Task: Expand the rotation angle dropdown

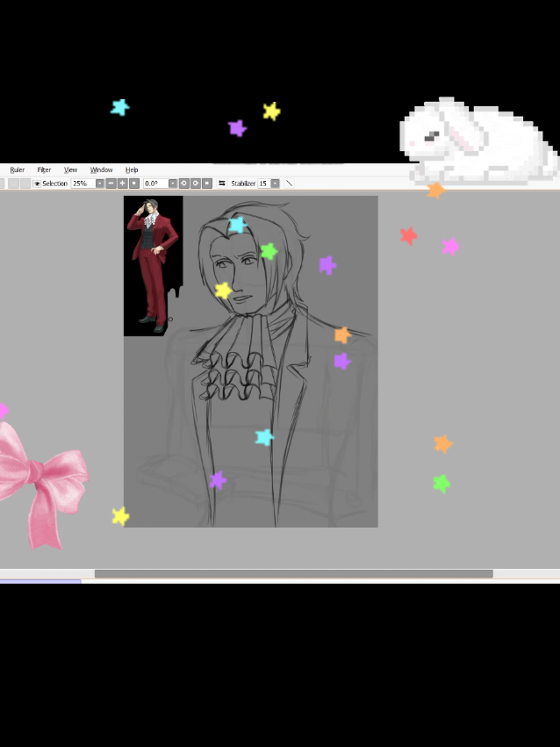Action: tap(172, 183)
